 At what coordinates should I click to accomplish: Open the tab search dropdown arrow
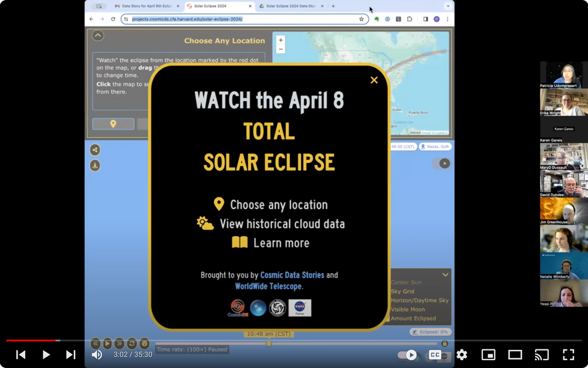[x=447, y=6]
